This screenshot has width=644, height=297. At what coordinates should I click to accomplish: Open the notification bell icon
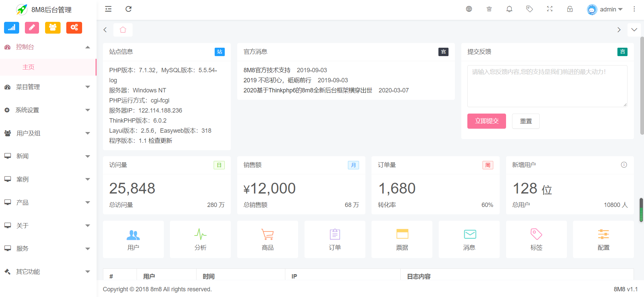click(509, 9)
